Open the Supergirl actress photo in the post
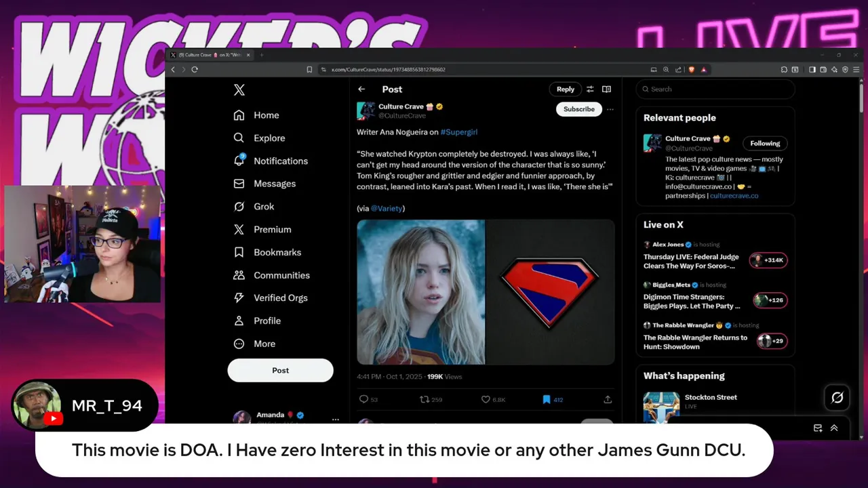This screenshot has height=488, width=868. (421, 292)
